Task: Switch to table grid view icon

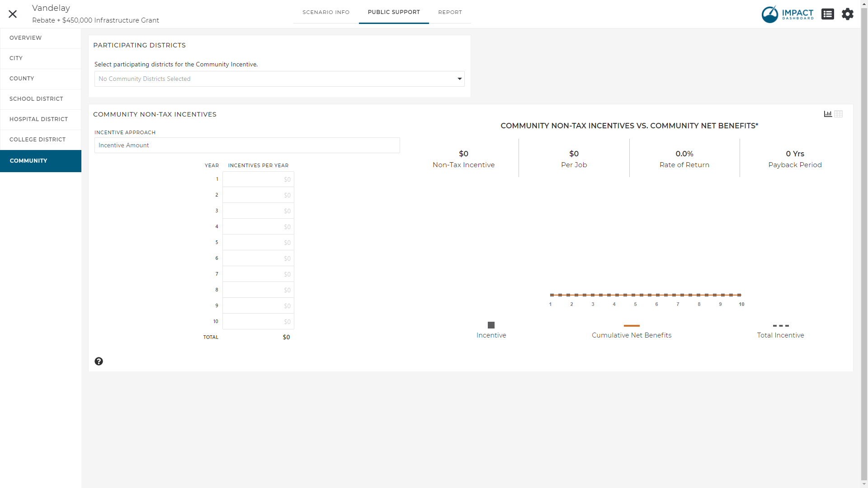Action: click(x=839, y=114)
